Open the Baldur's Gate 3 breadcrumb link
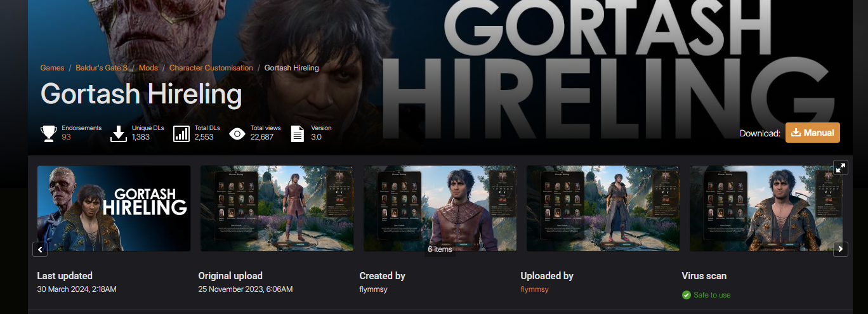 click(x=102, y=68)
